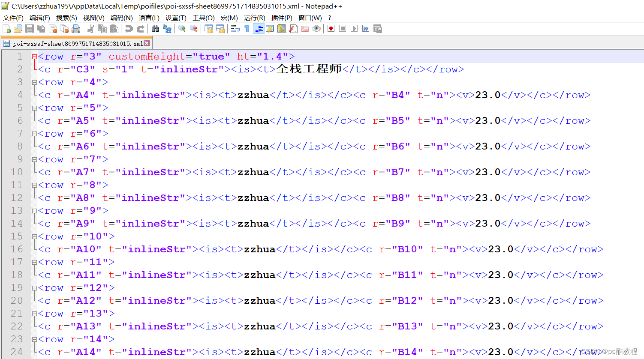Open user defined language dialog icon
Screen dimensions: 644x359
[270, 29]
